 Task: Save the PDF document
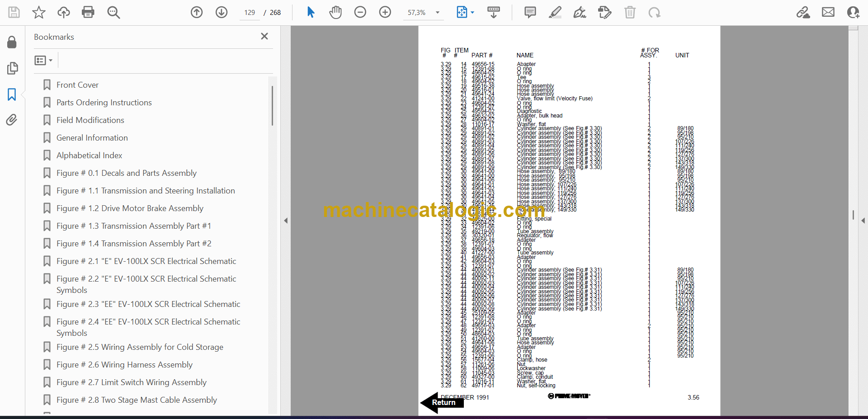point(14,12)
